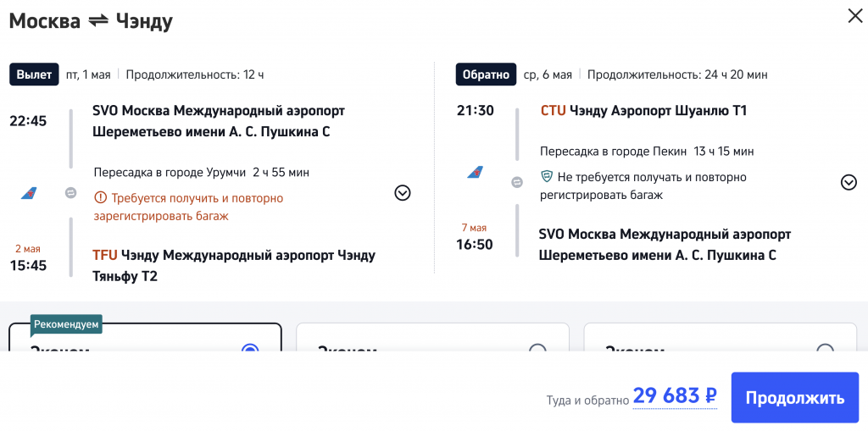This screenshot has width=868, height=431.
Task: Click the Вылет label
Action: click(34, 75)
